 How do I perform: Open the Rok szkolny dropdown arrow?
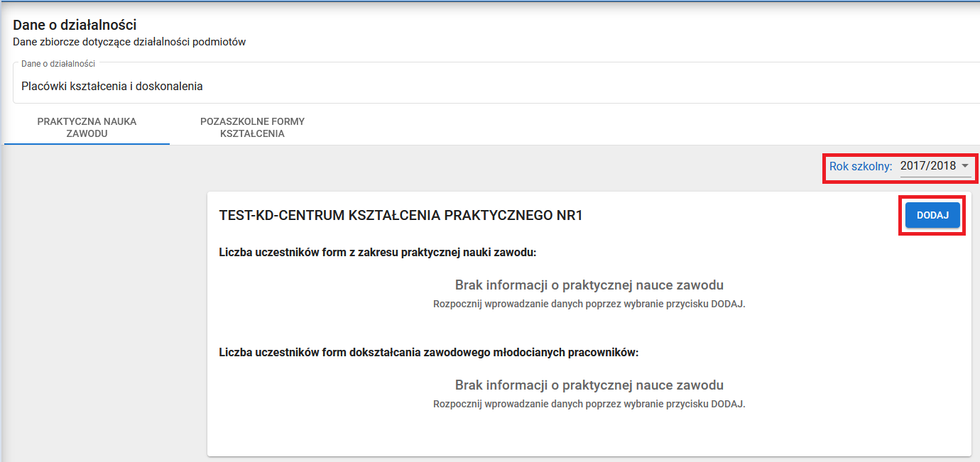pyautogui.click(x=964, y=165)
